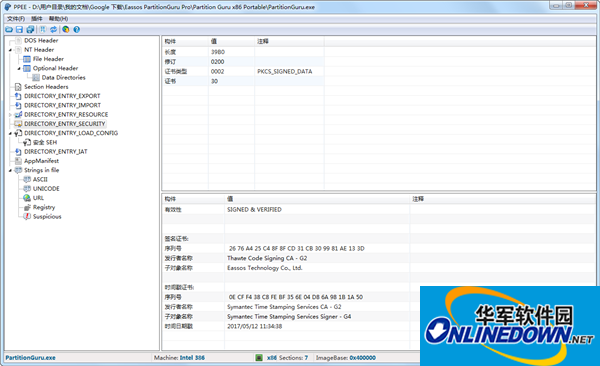Click the 构件 column header in lower table
600x366 pixels.
tap(193, 199)
